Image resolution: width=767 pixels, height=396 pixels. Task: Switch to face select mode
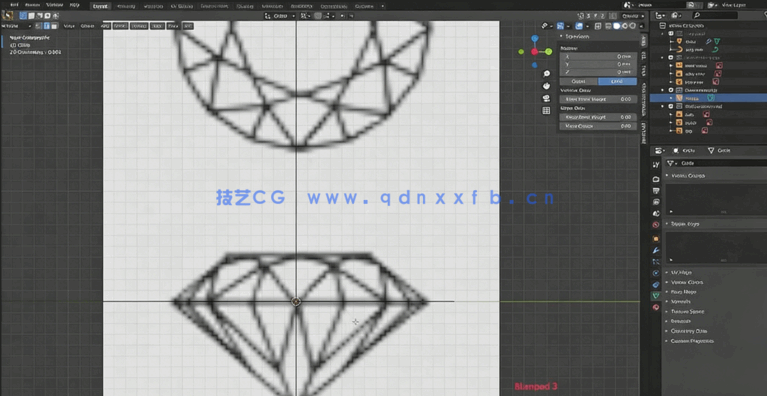click(54, 26)
